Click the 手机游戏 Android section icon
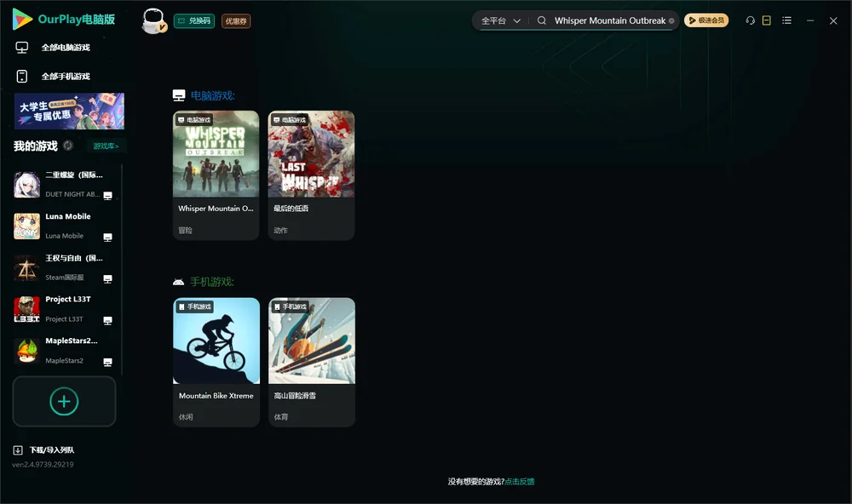 click(x=178, y=282)
